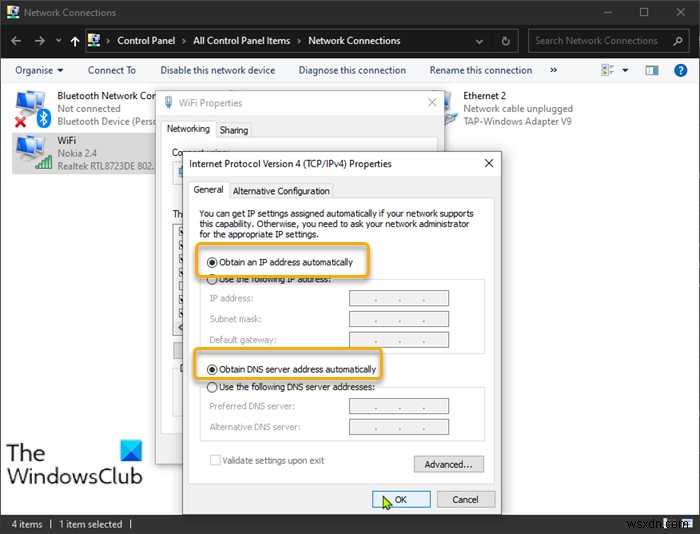This screenshot has width=700, height=534.
Task: Go back using the back arrow
Action: [16, 41]
